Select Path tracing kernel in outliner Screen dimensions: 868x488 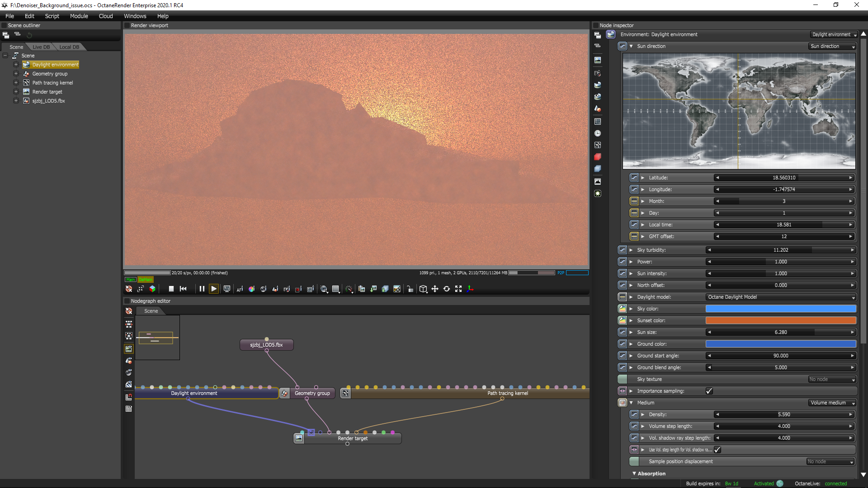tap(52, 83)
